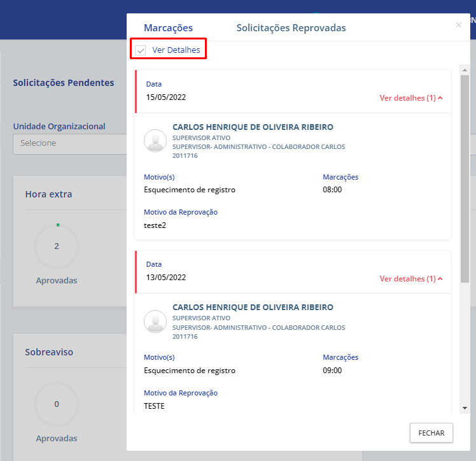Click the Sobreaviso card title
The image size is (476, 461).
click(50, 351)
